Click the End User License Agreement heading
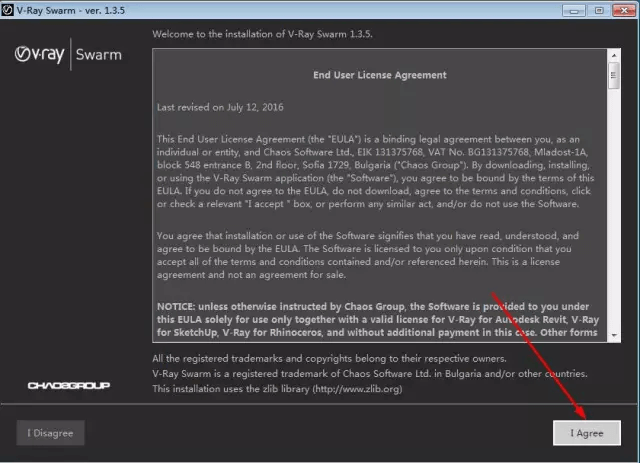This screenshot has width=640, height=463. [x=380, y=75]
